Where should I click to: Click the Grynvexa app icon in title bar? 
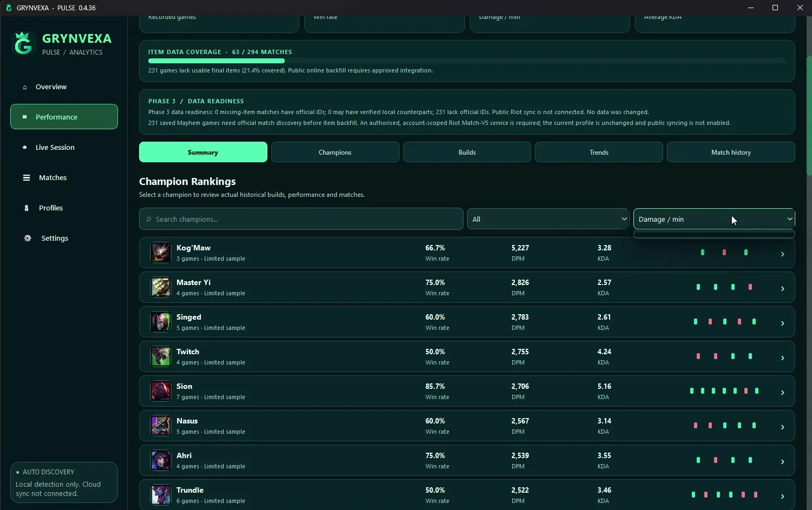click(x=9, y=8)
